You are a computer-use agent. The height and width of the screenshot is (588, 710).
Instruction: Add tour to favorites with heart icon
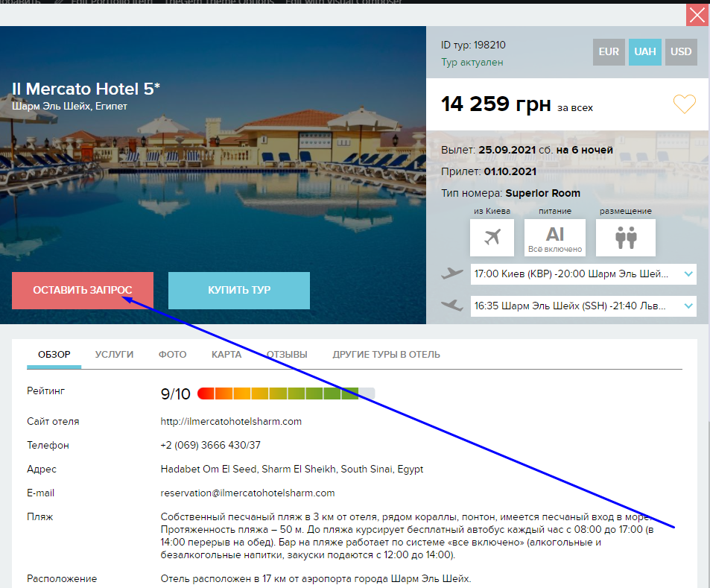click(x=684, y=104)
